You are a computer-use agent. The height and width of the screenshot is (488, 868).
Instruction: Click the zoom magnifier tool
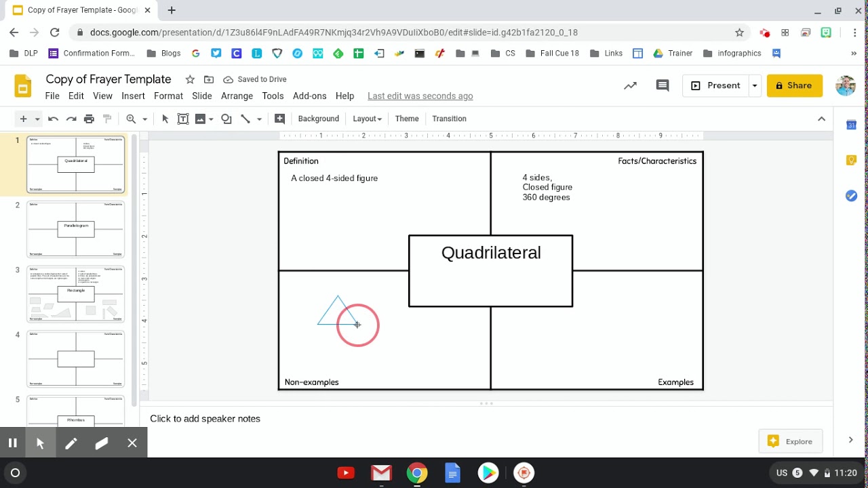click(132, 119)
